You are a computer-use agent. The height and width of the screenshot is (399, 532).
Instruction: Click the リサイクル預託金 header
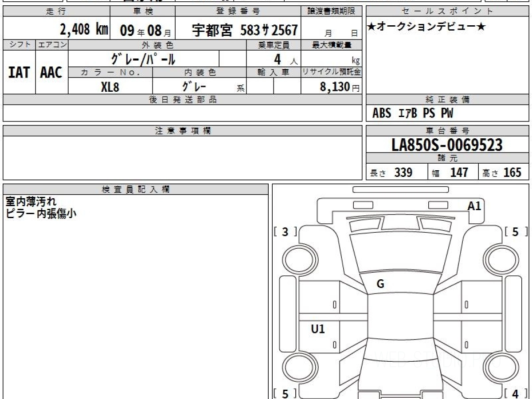pyautogui.click(x=332, y=72)
